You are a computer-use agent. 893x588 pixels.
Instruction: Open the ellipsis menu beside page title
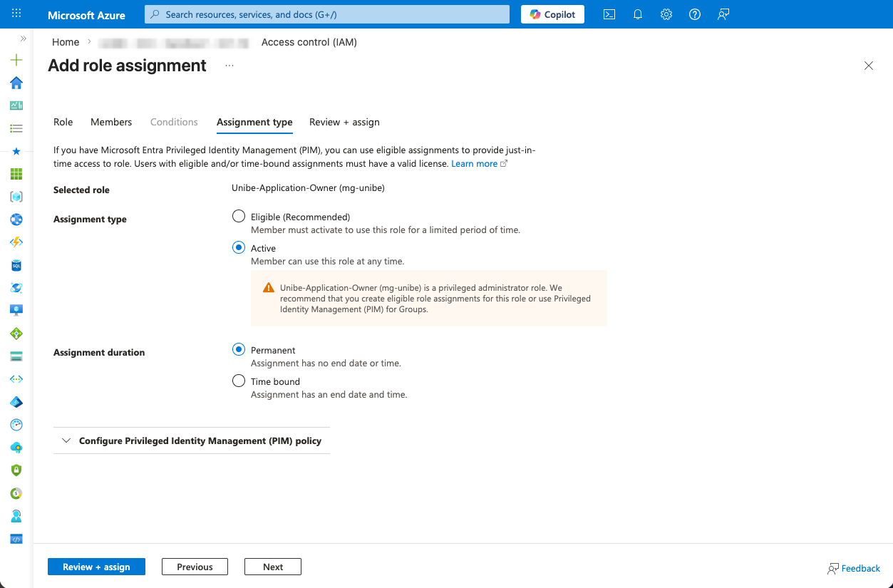tap(229, 66)
